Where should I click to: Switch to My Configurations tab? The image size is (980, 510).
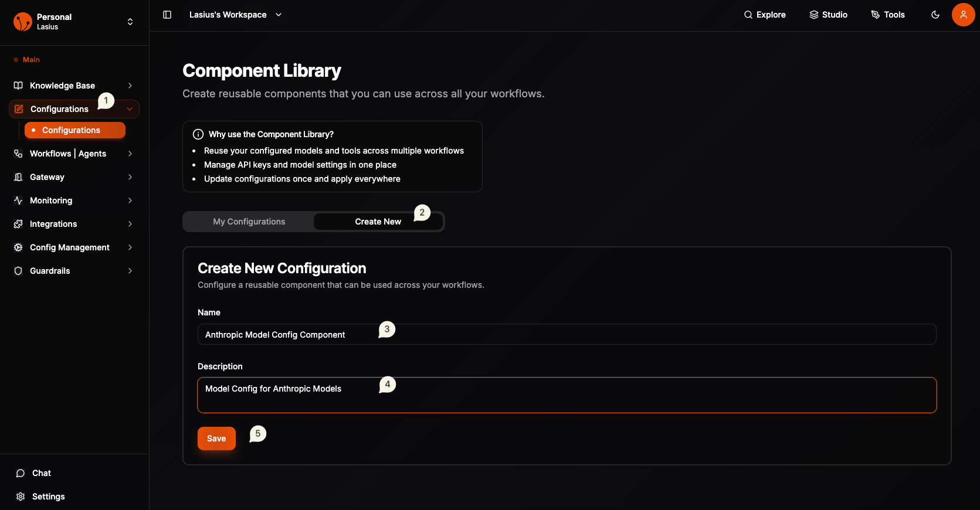pyautogui.click(x=249, y=222)
